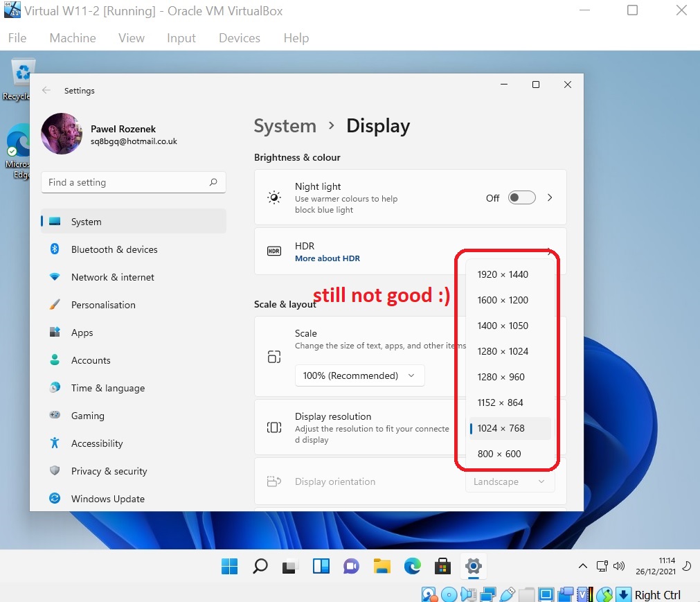Click the System breadcrumb link
The height and width of the screenshot is (602, 700).
[285, 126]
